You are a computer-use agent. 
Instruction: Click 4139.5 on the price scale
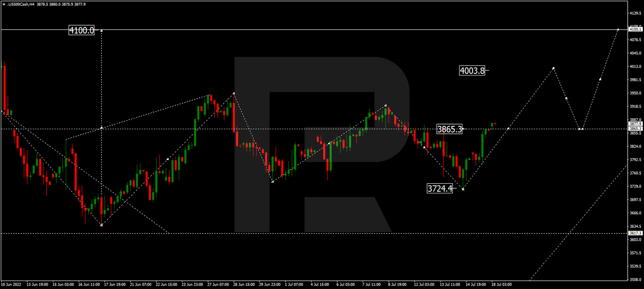[635, 13]
